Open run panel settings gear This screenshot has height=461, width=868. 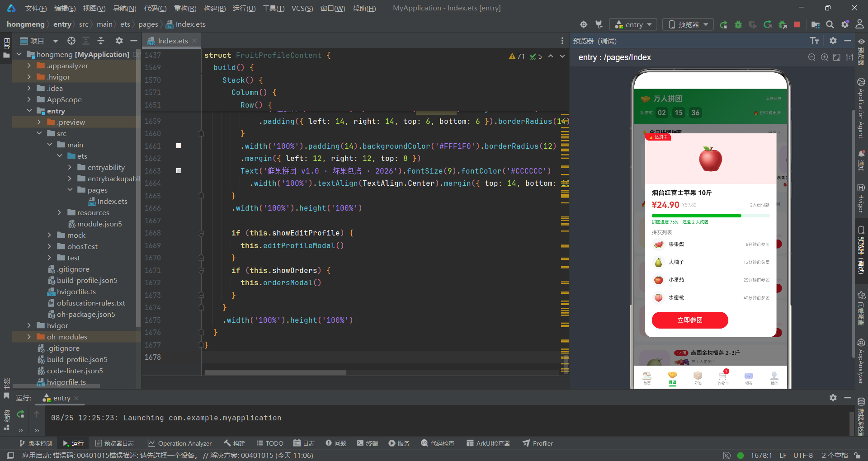833,398
